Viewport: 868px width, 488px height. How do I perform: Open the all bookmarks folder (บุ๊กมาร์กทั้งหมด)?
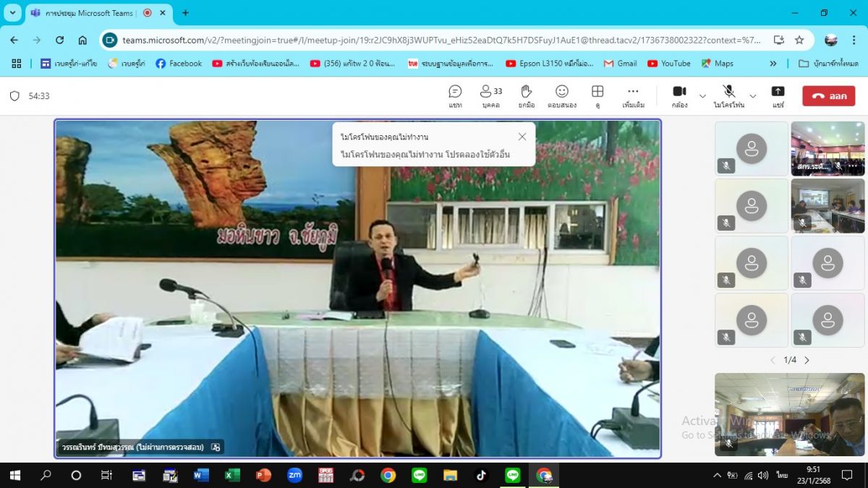pyautogui.click(x=828, y=64)
